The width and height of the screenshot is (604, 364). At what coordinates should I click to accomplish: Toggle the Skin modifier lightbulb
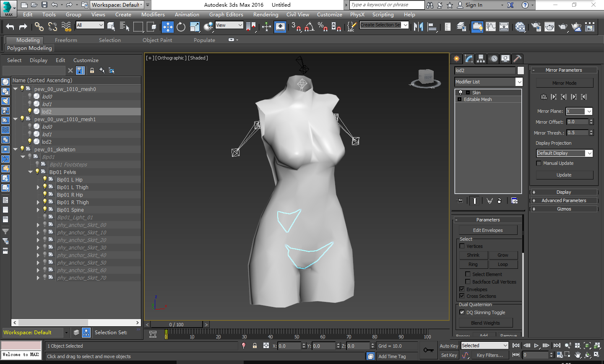pyautogui.click(x=461, y=93)
